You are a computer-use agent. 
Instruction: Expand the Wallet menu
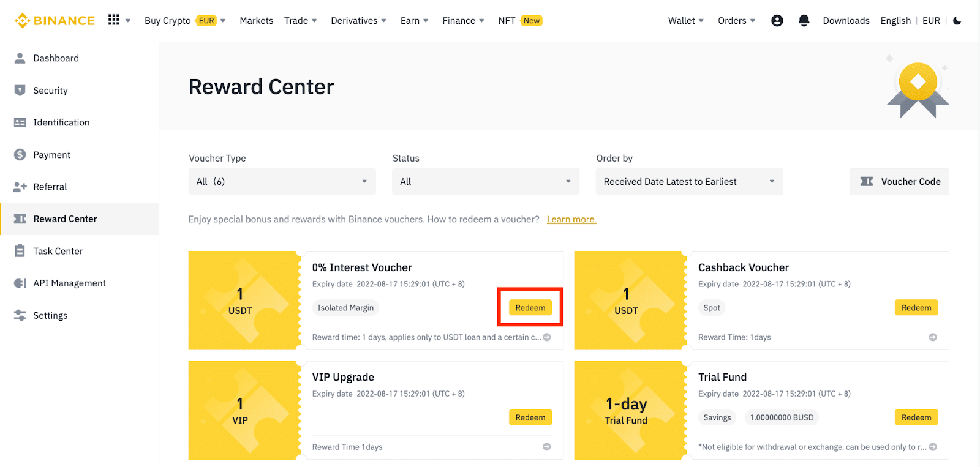pos(686,21)
